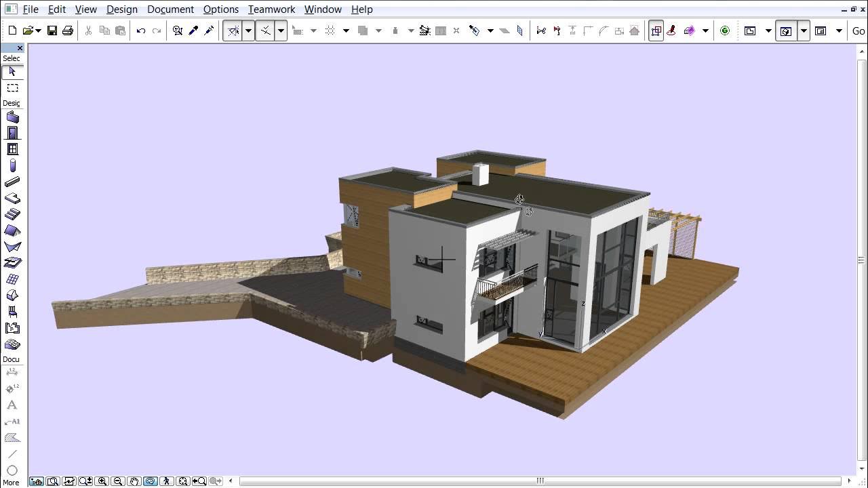This screenshot has width=868, height=488.
Task: Start walk-through explore mode
Action: [x=167, y=481]
